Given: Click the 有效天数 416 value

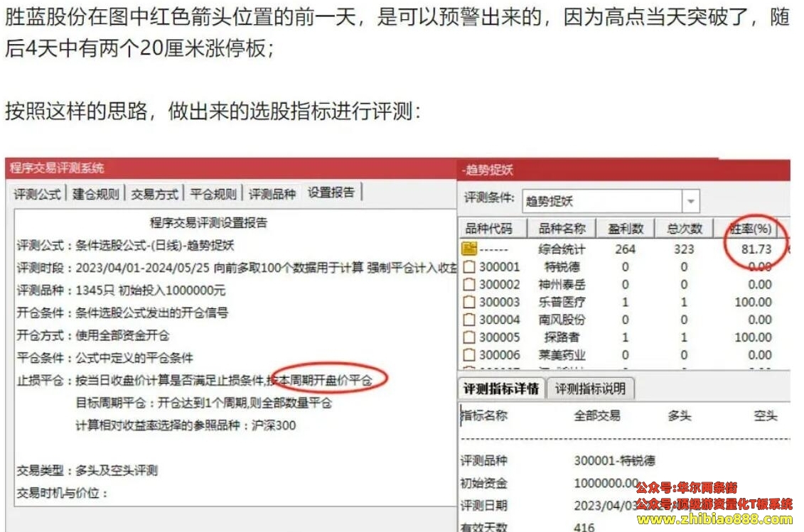Looking at the screenshot, I should pos(584,527).
